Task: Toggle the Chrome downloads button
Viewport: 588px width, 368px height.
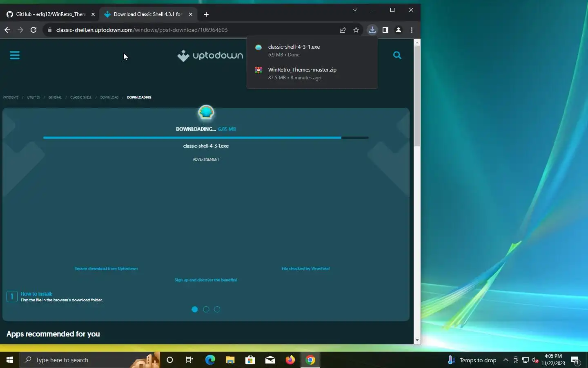Action: coord(372,30)
